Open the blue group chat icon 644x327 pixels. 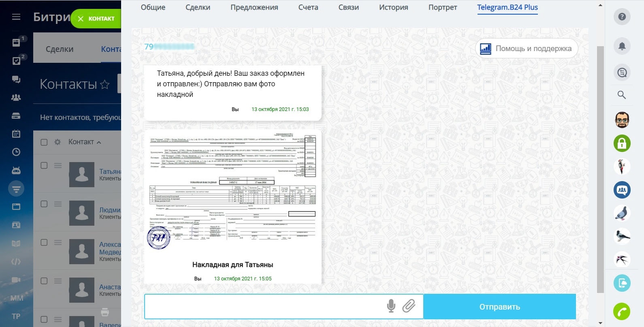point(622,190)
